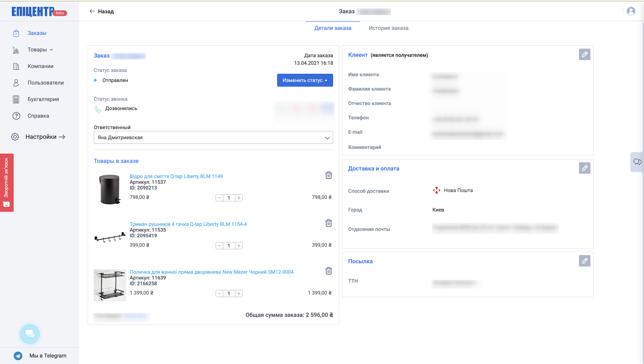Edit delivery and payment details
This screenshot has height=364, width=644.
point(584,168)
